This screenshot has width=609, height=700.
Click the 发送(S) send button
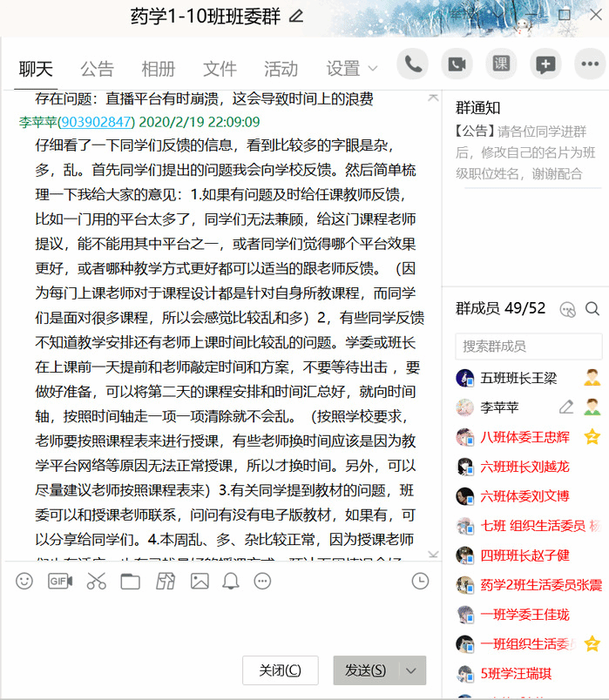(366, 670)
